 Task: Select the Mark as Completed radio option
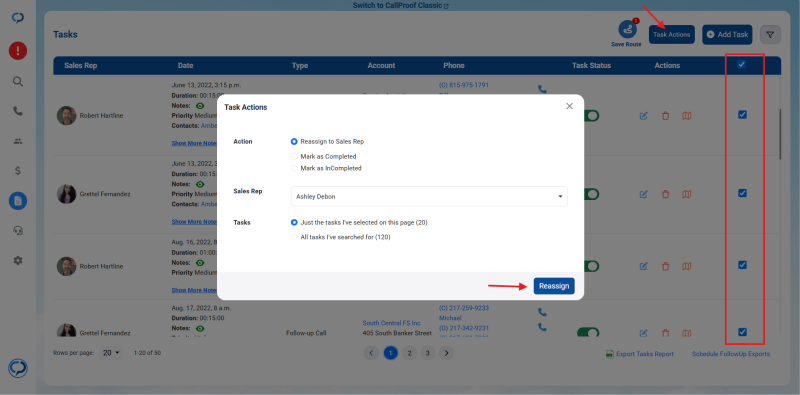[x=294, y=157]
